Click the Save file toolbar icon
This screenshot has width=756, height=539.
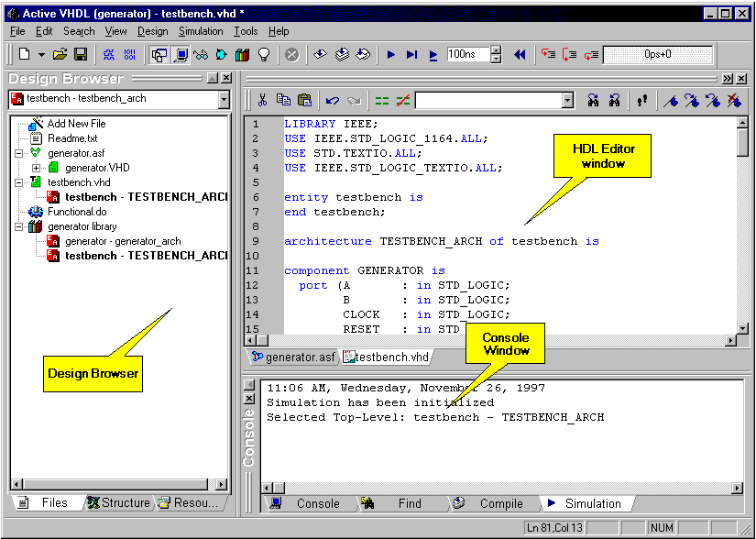tap(81, 55)
